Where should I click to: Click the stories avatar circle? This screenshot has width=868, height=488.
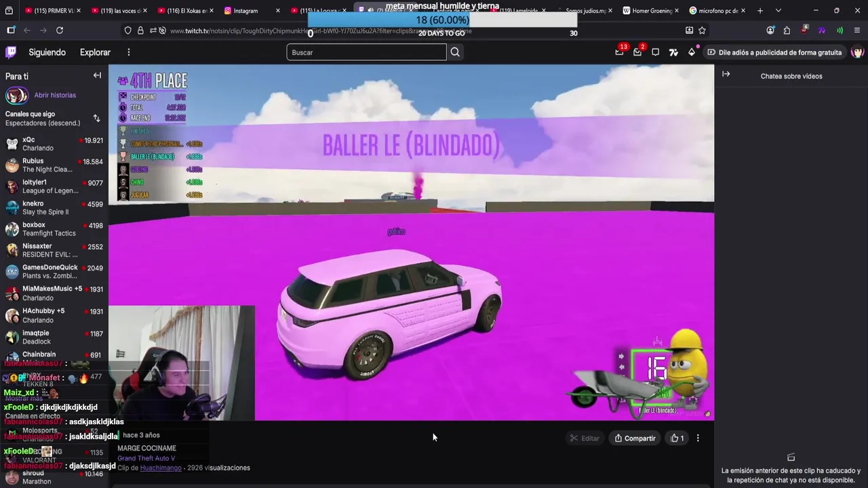[x=16, y=96]
